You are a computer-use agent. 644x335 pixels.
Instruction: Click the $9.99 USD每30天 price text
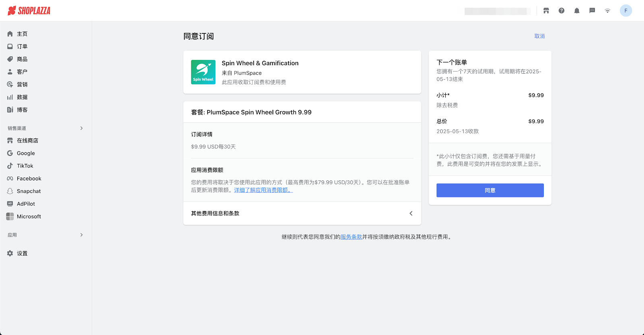pos(213,147)
